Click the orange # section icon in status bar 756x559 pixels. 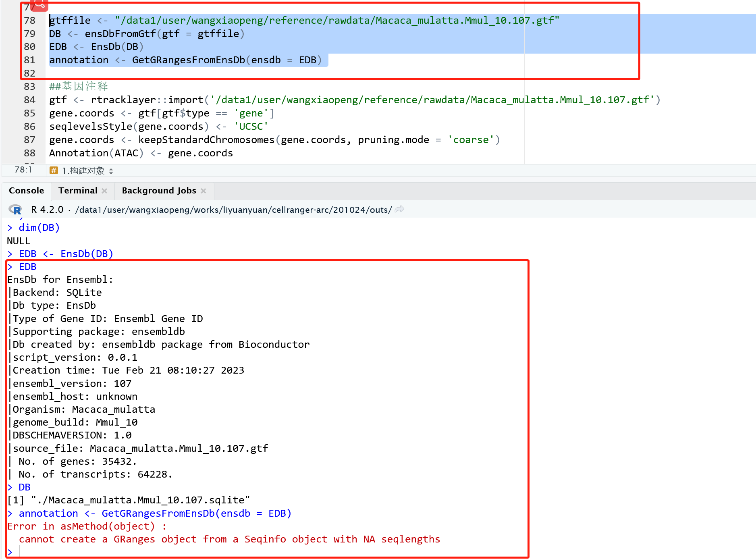pyautogui.click(x=54, y=170)
